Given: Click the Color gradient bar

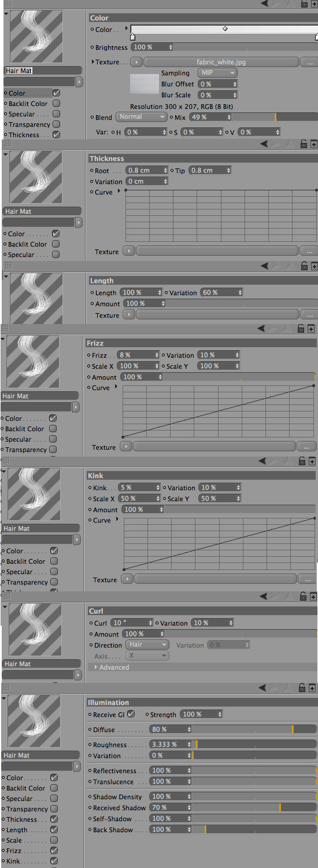Looking at the screenshot, I should (224, 28).
